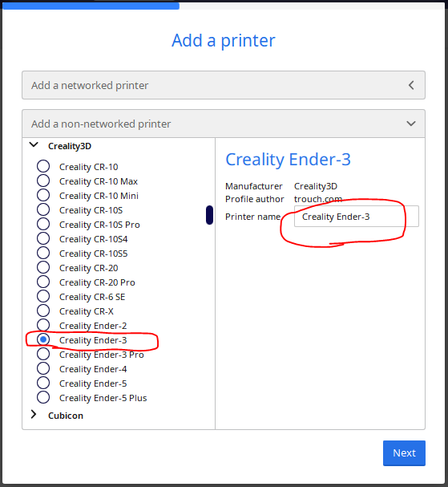The height and width of the screenshot is (487, 448).
Task: Collapse the Creality3D manufacturer group
Action: click(x=34, y=145)
